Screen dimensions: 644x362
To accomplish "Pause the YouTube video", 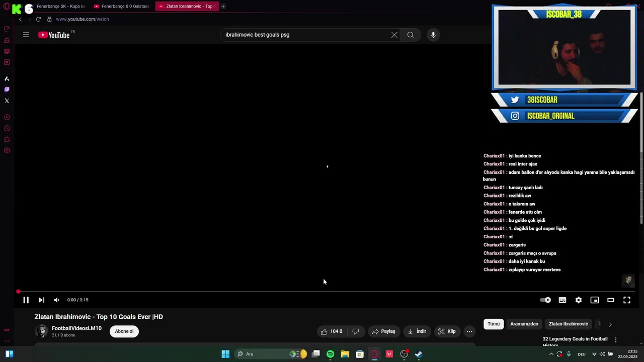I will (26, 300).
